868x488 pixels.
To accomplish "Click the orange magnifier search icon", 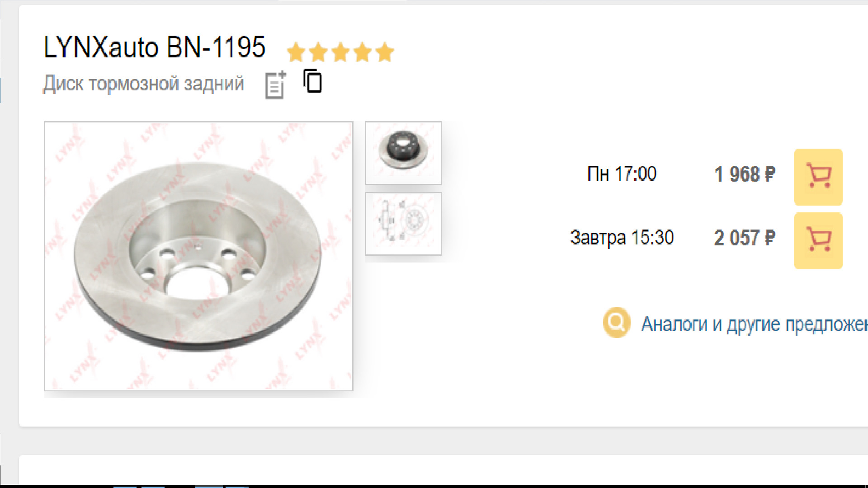I will pos(616,323).
